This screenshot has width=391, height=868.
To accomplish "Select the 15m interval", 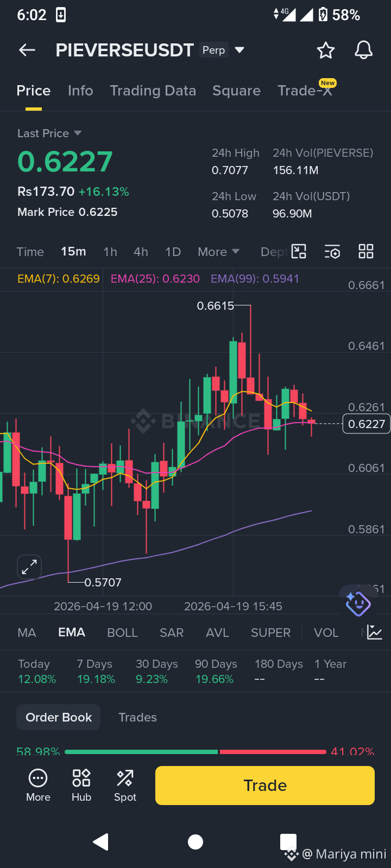I will pos(73,252).
